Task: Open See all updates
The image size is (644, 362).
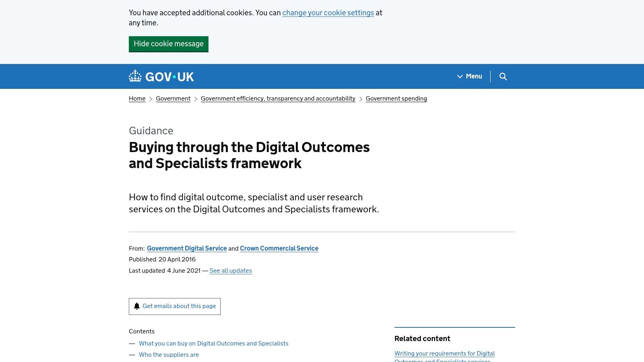Action: (231, 271)
